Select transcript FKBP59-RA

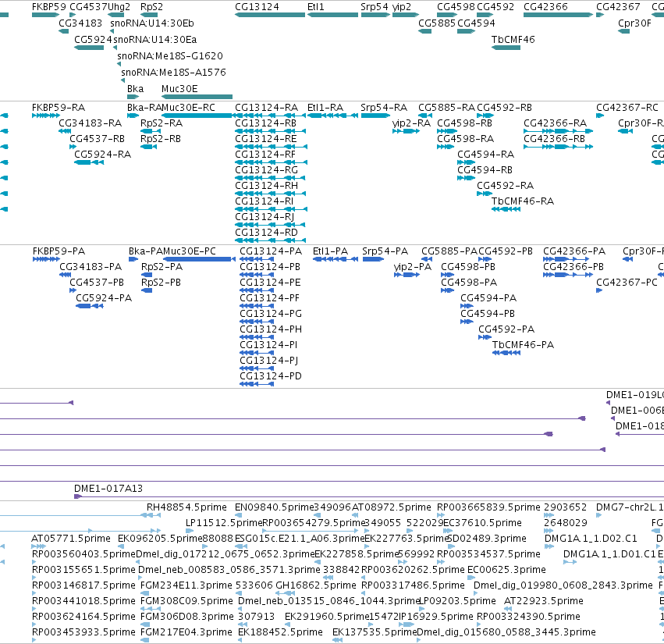pos(59,108)
